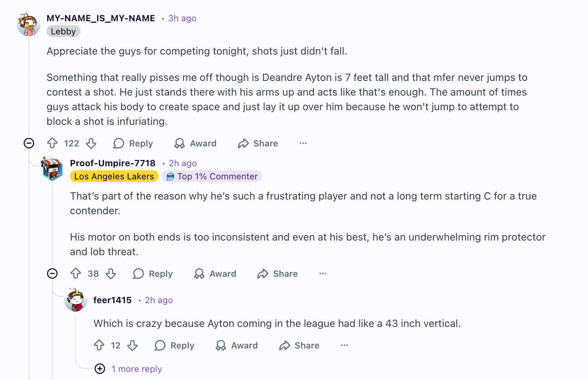Image resolution: width=588 pixels, height=380 pixels.
Task: Upvote MY-NAME_IS_MY-NAME's comment
Action: pyautogui.click(x=52, y=143)
